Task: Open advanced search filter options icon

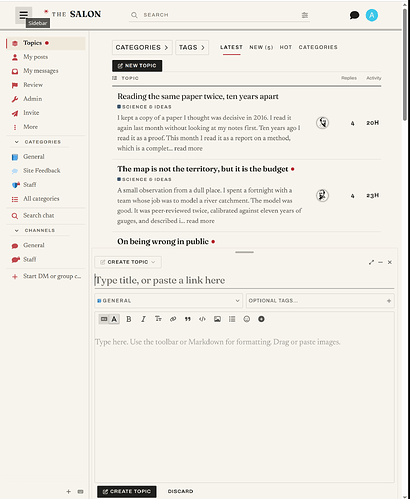Action: tap(305, 15)
